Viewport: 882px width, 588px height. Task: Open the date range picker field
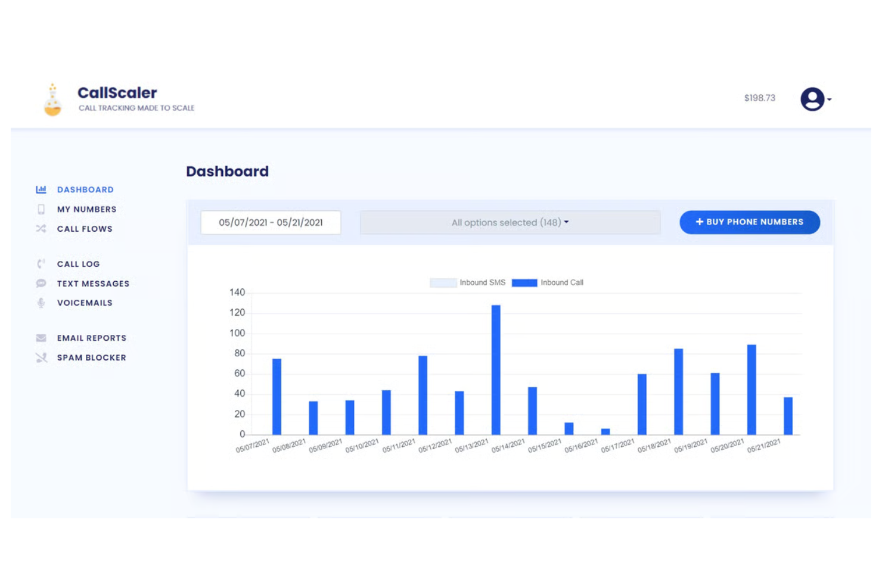(x=271, y=222)
